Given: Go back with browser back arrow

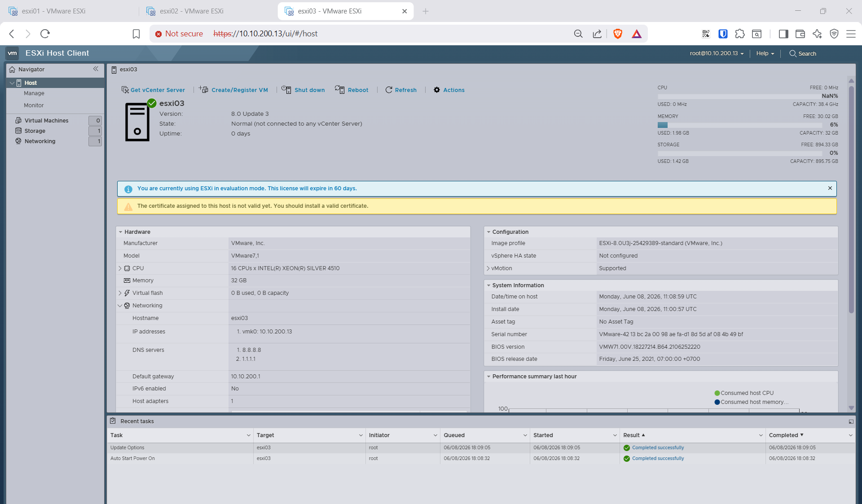Looking at the screenshot, I should (12, 34).
